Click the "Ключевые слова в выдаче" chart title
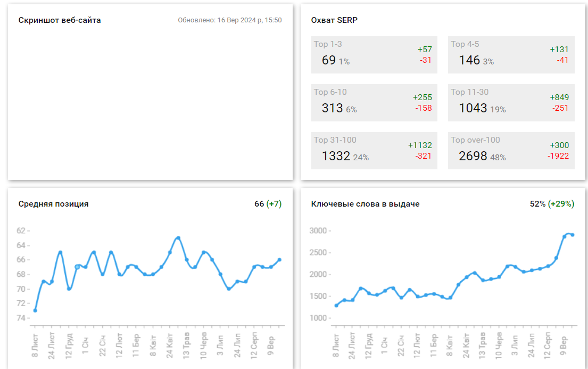588x369 pixels. (x=365, y=204)
